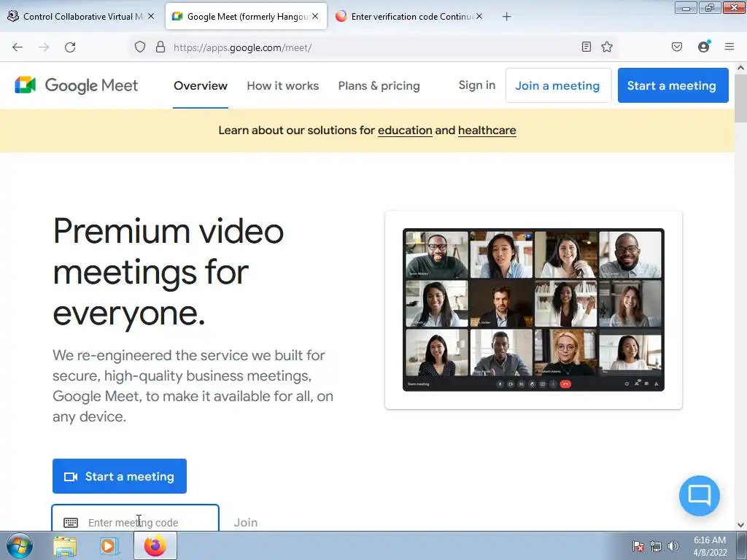The width and height of the screenshot is (747, 560).
Task: Click the scrollbar down arrow
Action: (741, 524)
